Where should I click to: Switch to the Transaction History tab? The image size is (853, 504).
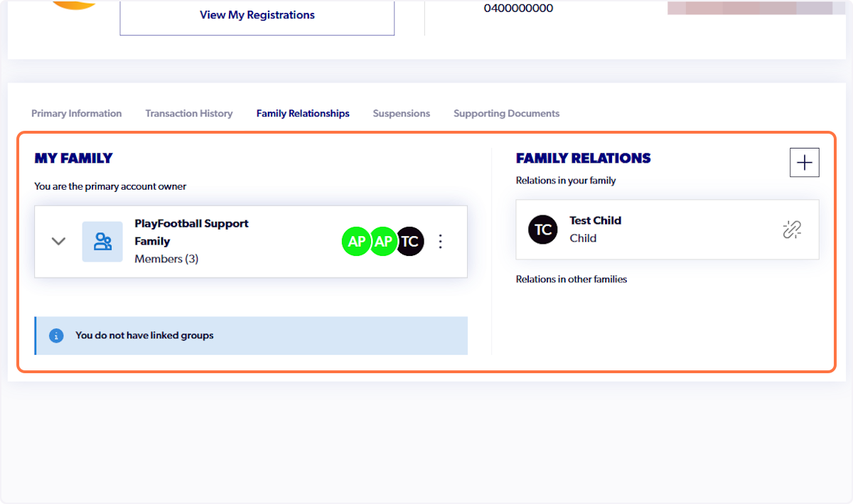pos(188,113)
